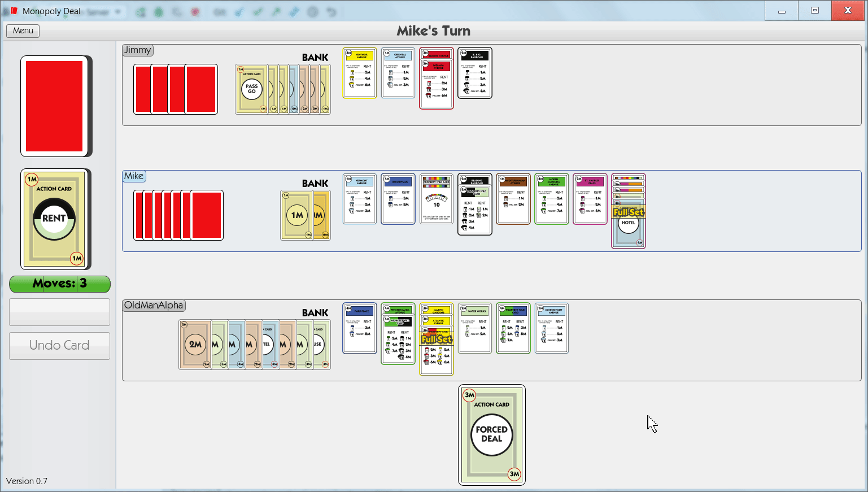
Task: Select Mike's Boardwalk property card
Action: (398, 199)
